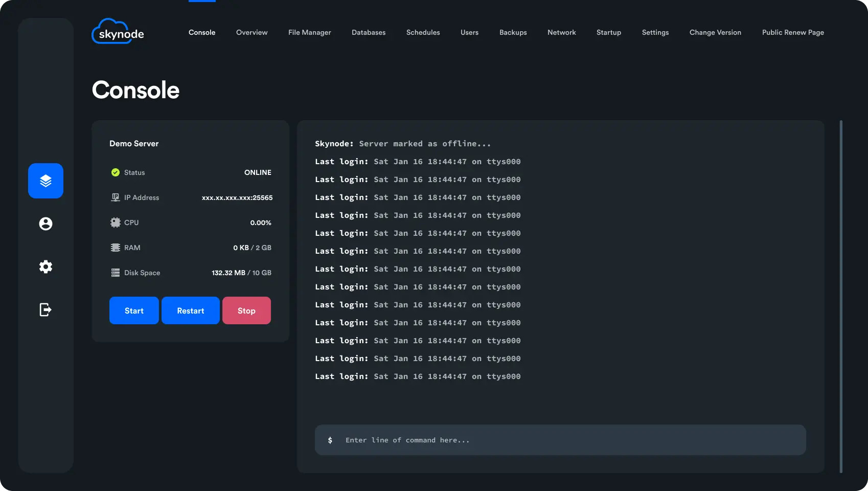Click the Disk Space storage icon
Image resolution: width=868 pixels, height=491 pixels.
click(x=116, y=273)
